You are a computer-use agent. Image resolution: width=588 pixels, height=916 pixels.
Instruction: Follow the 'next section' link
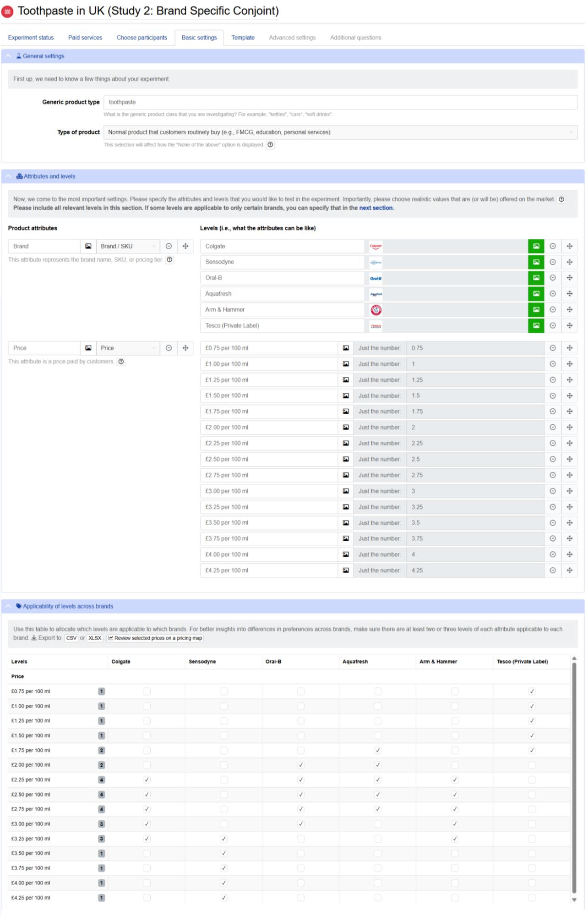click(x=376, y=208)
